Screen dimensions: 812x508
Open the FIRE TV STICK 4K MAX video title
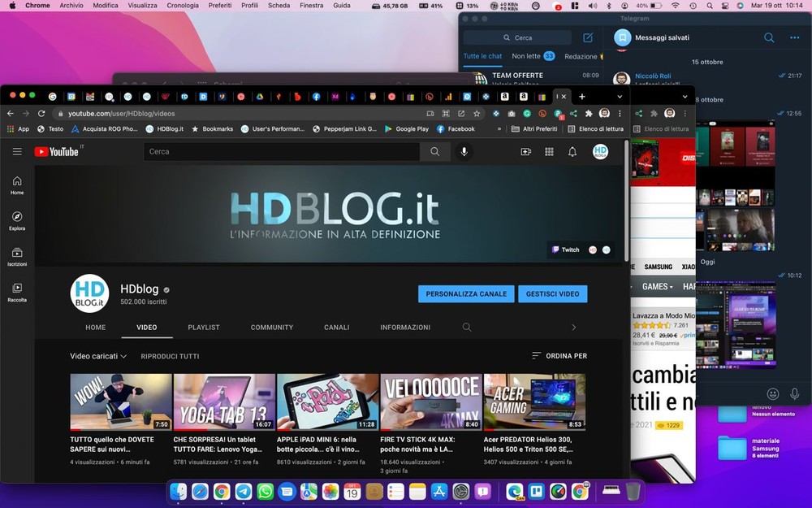point(417,445)
